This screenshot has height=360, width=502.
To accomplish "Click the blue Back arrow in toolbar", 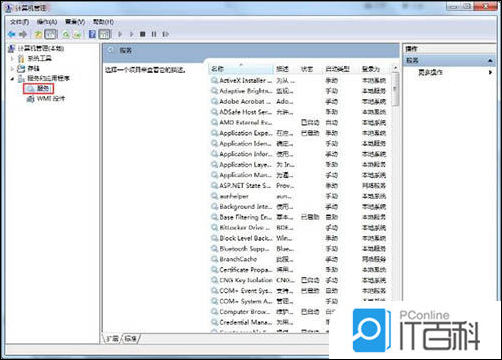I will pos(12,34).
